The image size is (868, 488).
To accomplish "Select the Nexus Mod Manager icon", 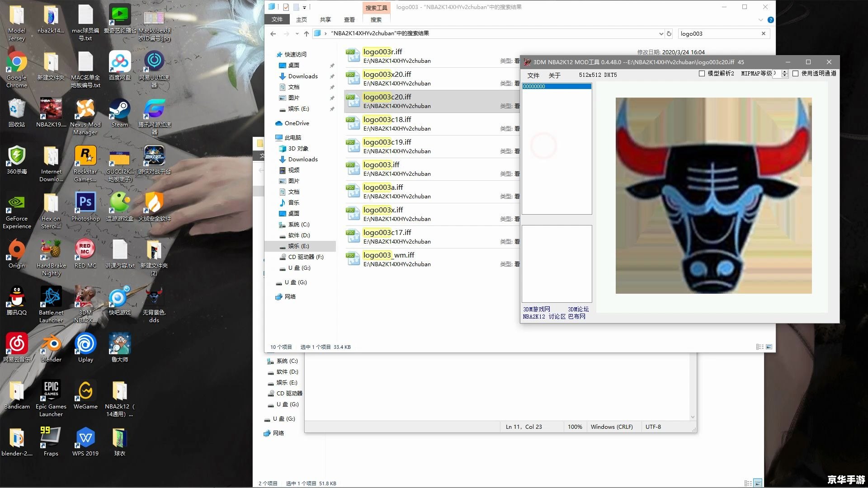I will point(85,116).
